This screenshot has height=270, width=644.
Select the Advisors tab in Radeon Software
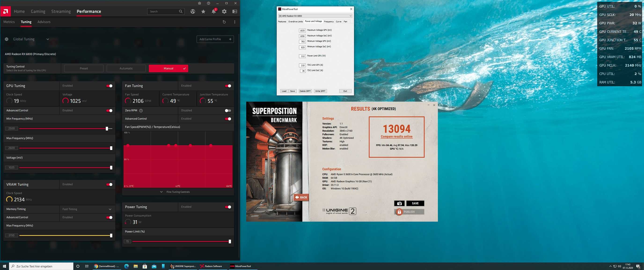pyautogui.click(x=43, y=22)
